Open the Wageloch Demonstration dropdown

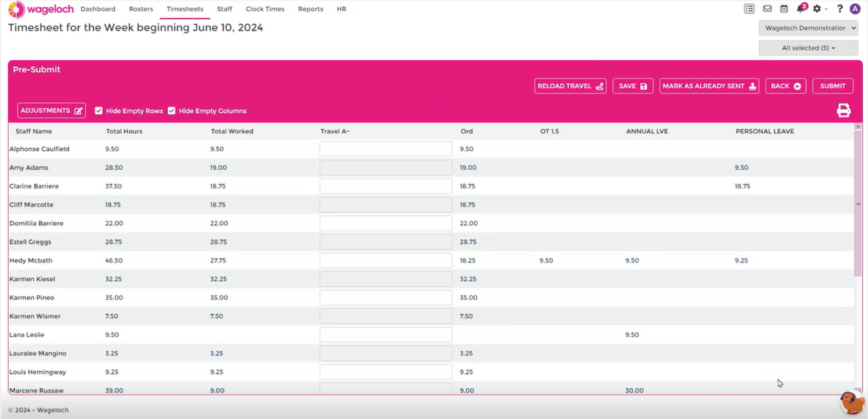pos(808,28)
